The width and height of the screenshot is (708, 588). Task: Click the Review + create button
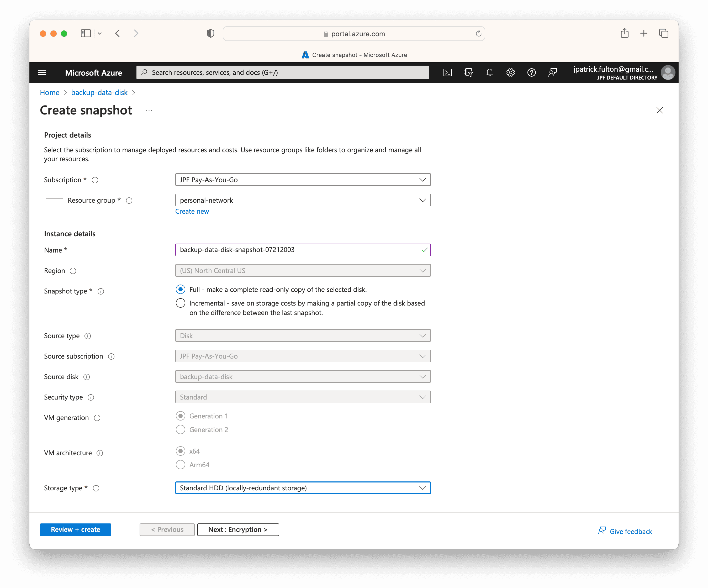point(76,529)
